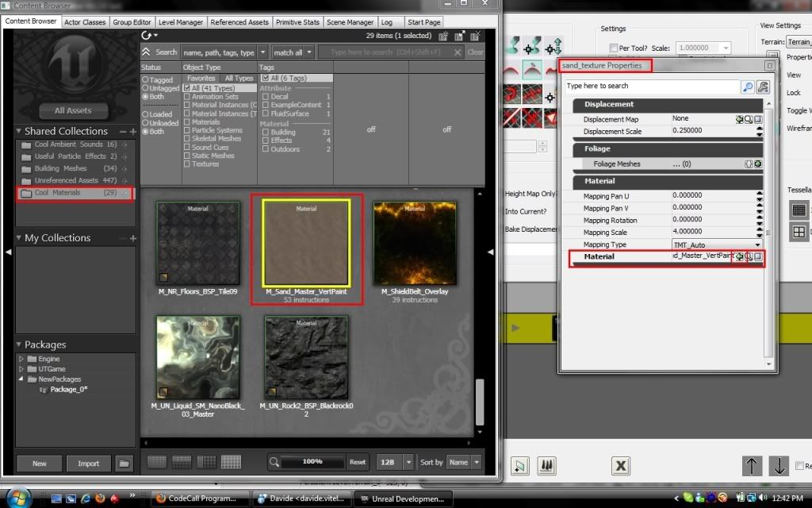The height and width of the screenshot is (508, 812).
Task: Switch to the Actor Classes tab
Action: click(x=85, y=22)
